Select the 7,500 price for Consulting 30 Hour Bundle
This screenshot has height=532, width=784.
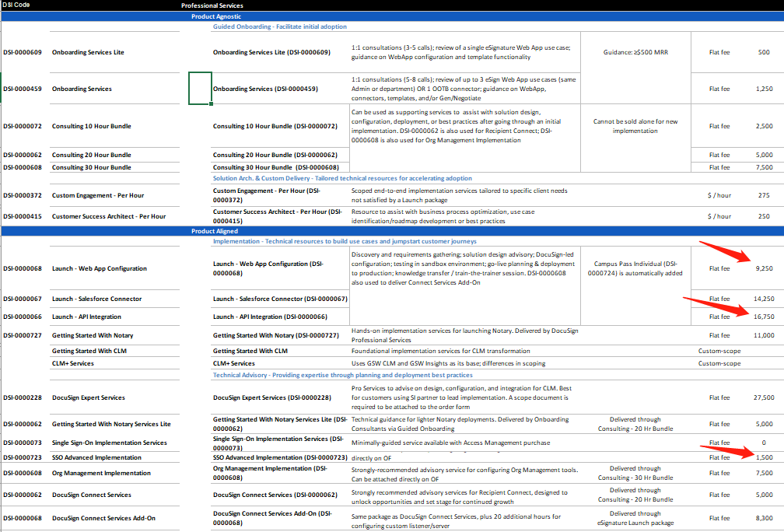(764, 167)
